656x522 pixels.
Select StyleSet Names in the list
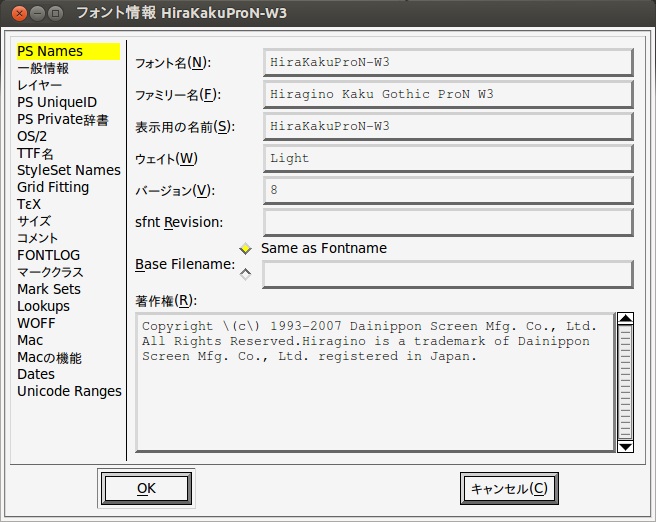point(69,170)
